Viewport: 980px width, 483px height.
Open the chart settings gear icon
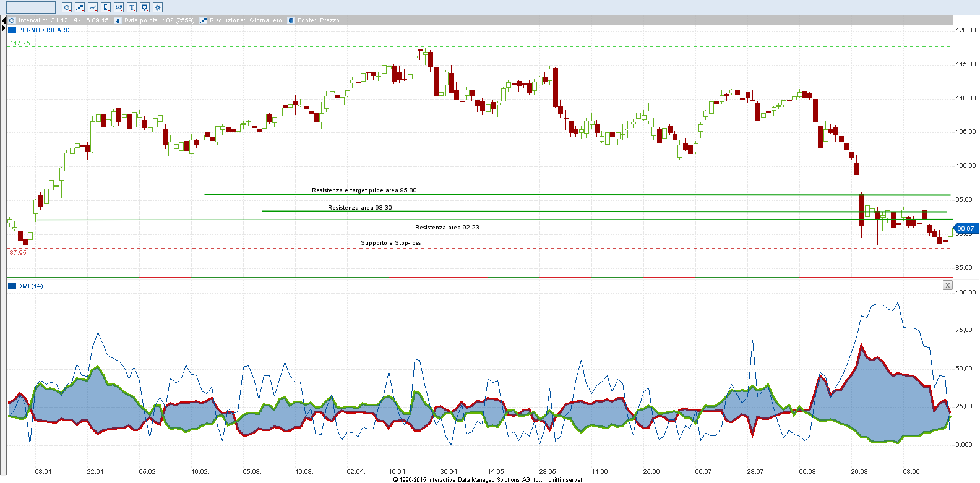pos(158,7)
